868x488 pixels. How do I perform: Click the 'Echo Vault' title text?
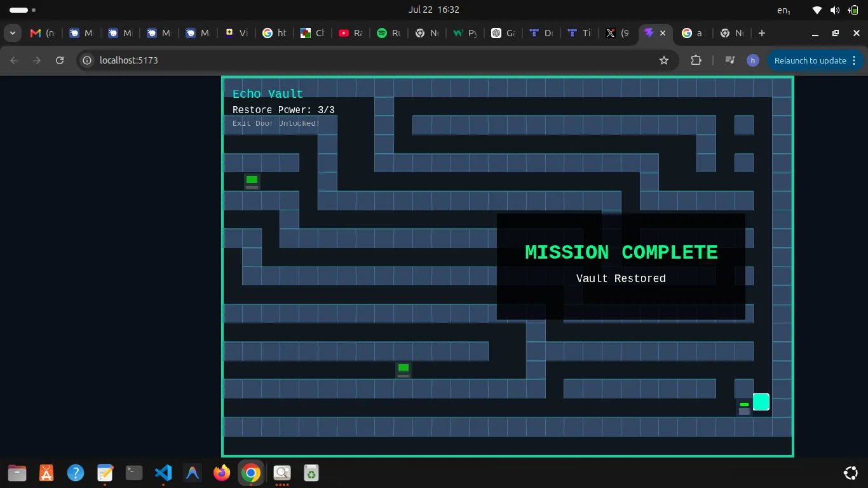[x=268, y=94]
